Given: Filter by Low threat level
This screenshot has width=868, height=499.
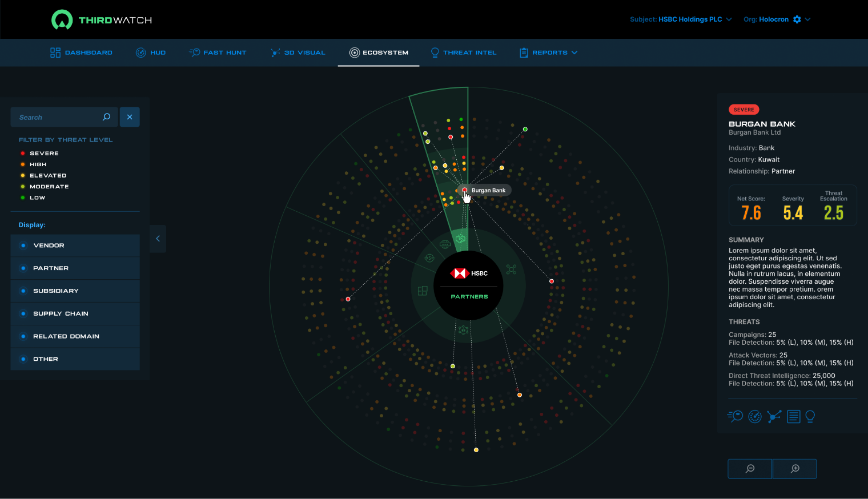Looking at the screenshot, I should coord(33,198).
